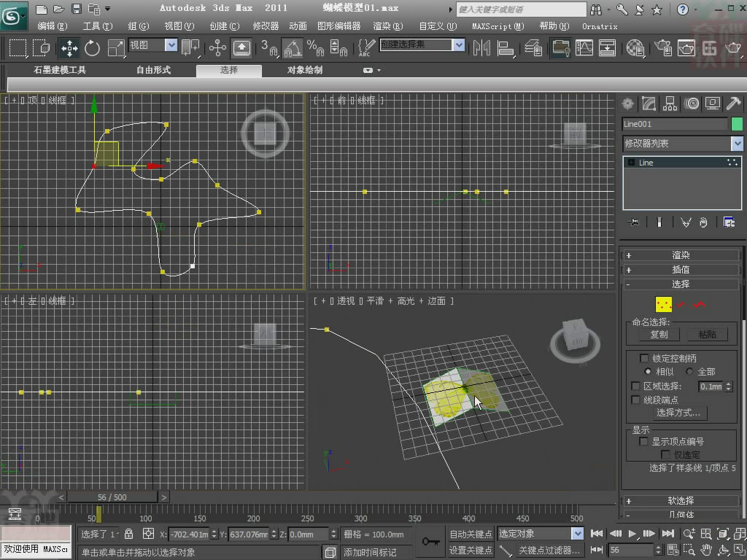Select the Move tool in toolbar

pyautogui.click(x=69, y=47)
